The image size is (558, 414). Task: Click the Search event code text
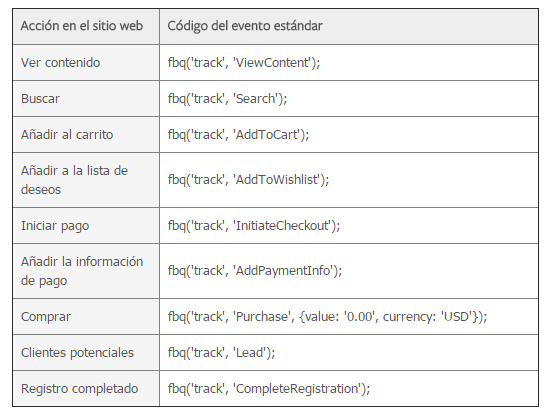pyautogui.click(x=227, y=99)
